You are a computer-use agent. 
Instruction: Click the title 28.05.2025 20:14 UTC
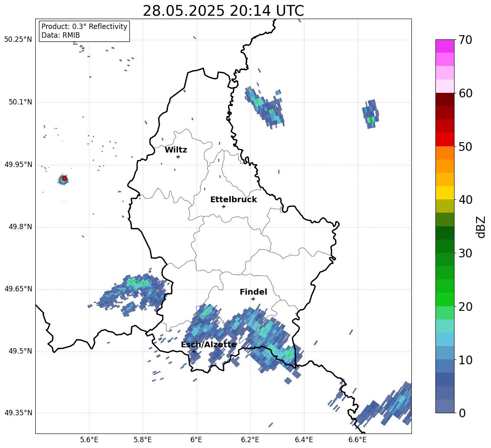(223, 11)
